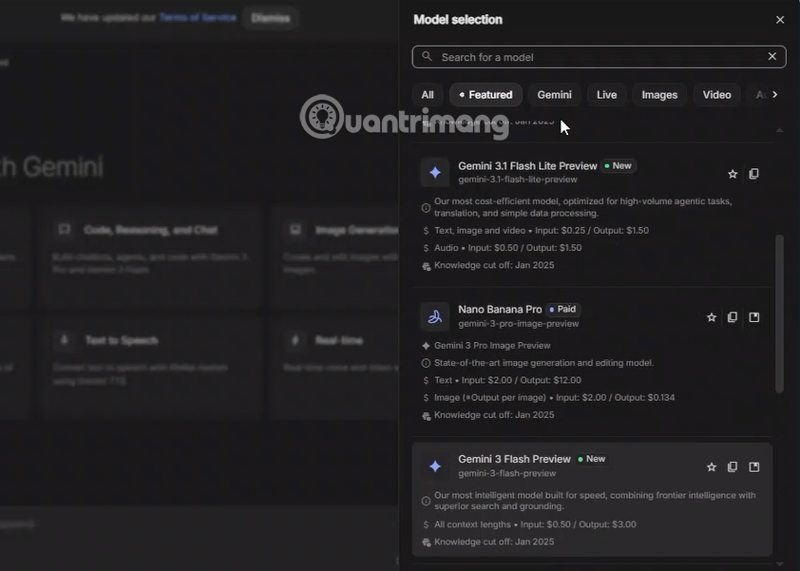Dismiss the Terms of Service notice
This screenshot has height=571, width=800.
coord(270,18)
